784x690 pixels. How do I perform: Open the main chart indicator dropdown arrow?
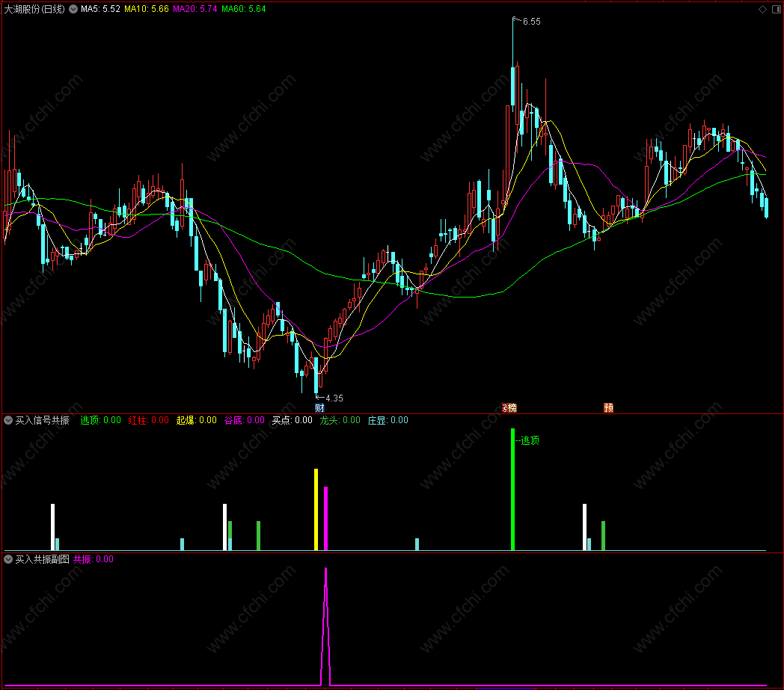click(x=73, y=9)
